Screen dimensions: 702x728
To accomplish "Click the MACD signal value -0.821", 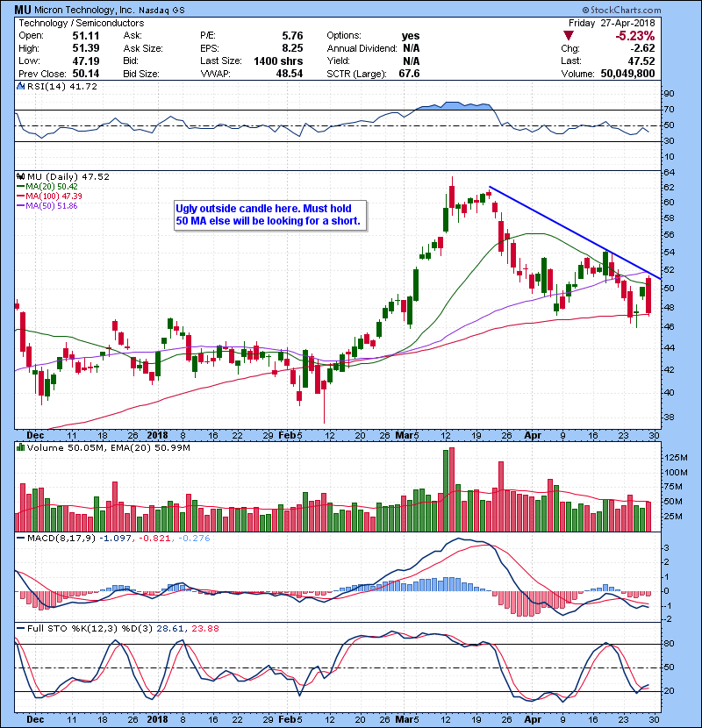I will point(154,539).
